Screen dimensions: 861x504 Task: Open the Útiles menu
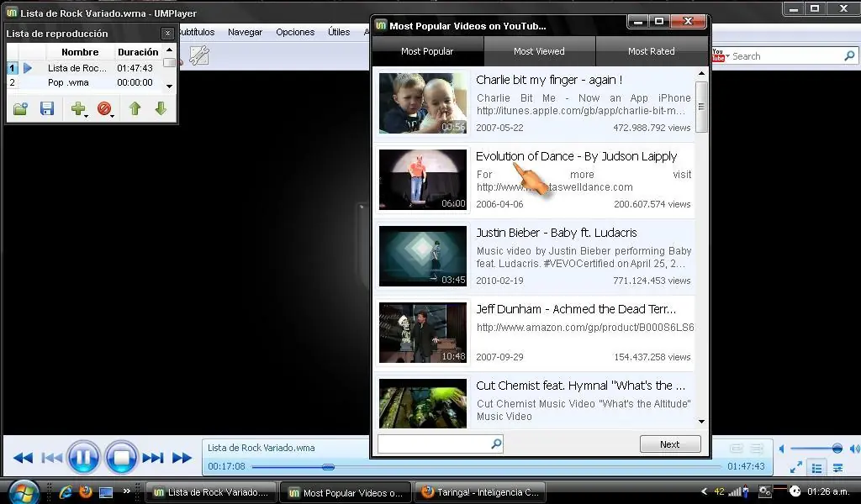pyautogui.click(x=339, y=33)
